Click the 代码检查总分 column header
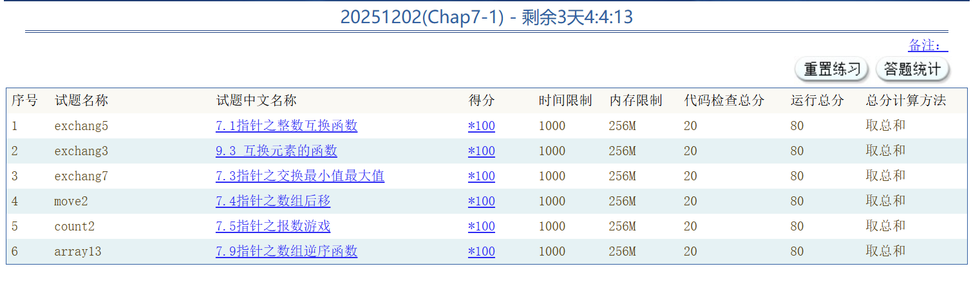Viewport: 980px width, 282px height. click(x=724, y=100)
